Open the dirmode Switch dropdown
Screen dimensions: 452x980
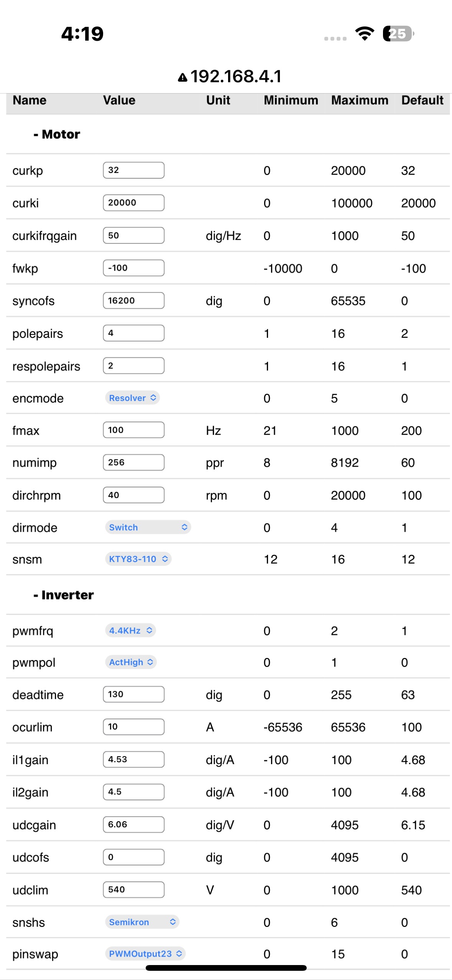click(x=148, y=527)
